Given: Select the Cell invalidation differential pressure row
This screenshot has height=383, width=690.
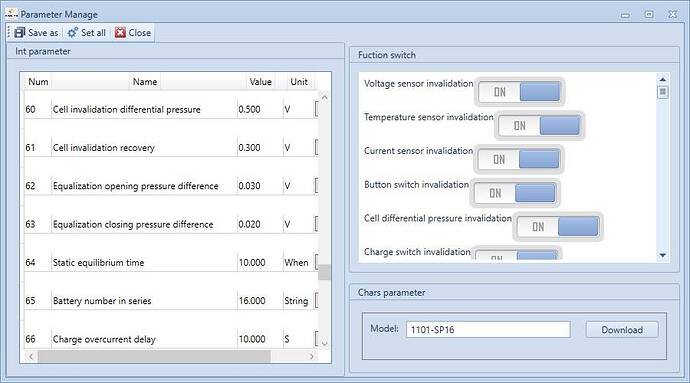Looking at the screenshot, I should (171, 109).
